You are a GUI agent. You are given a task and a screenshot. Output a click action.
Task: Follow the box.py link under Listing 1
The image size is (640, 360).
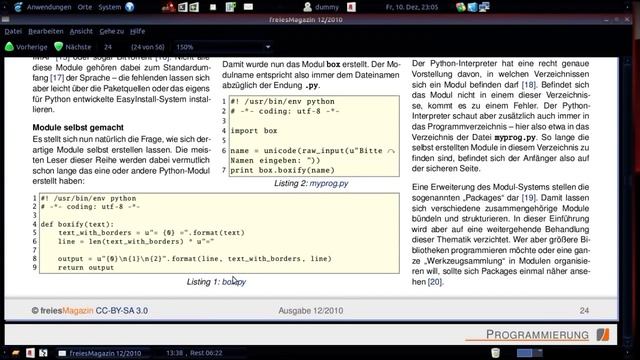point(234,282)
